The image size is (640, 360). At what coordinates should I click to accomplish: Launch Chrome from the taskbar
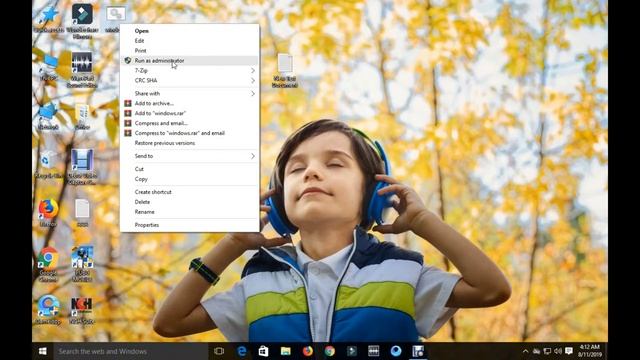tap(330, 351)
